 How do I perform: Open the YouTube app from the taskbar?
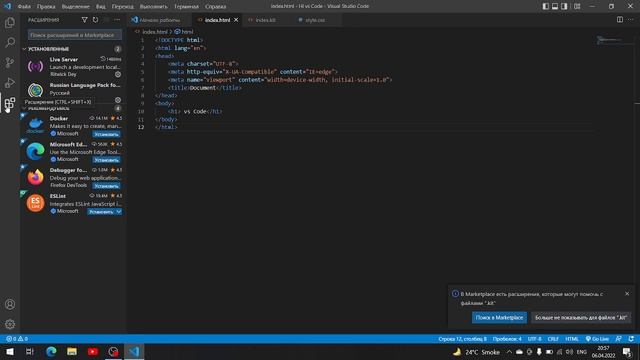point(93,351)
